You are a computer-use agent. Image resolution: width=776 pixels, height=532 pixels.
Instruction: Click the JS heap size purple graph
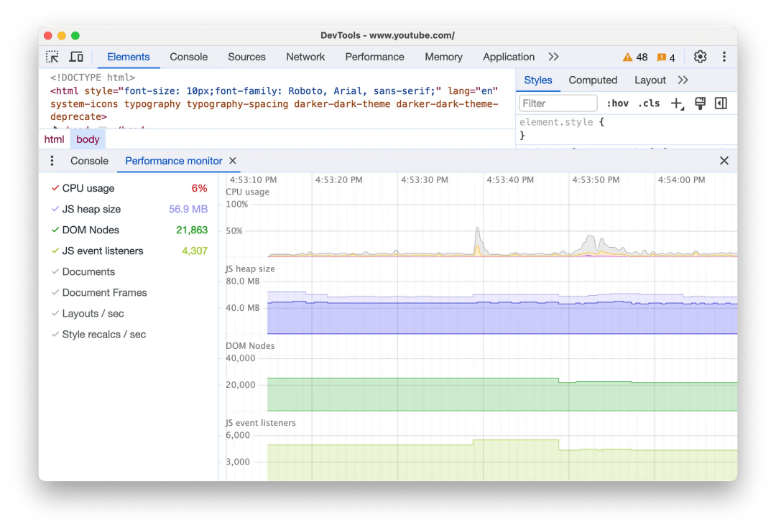coord(502,313)
